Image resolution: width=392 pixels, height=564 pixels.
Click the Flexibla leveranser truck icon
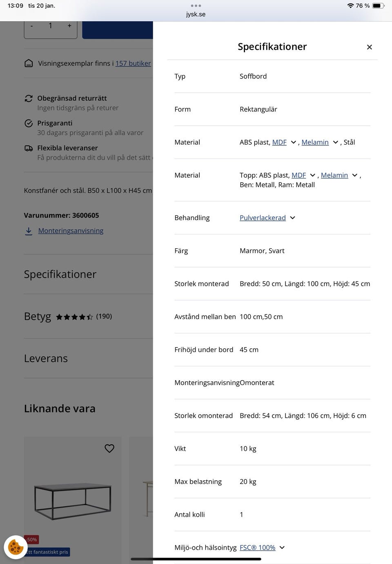29,148
